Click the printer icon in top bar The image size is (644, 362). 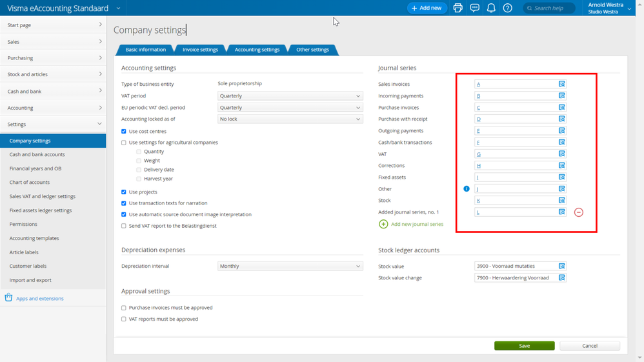(458, 8)
